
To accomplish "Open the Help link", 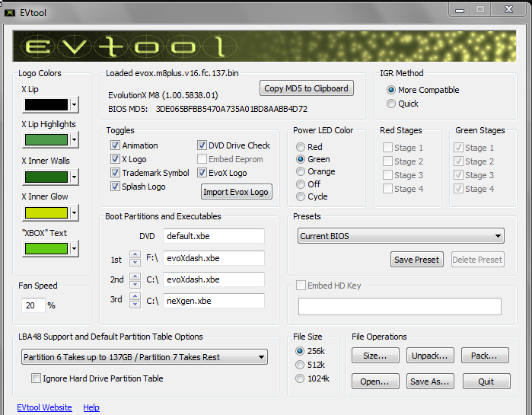I will click(91, 407).
